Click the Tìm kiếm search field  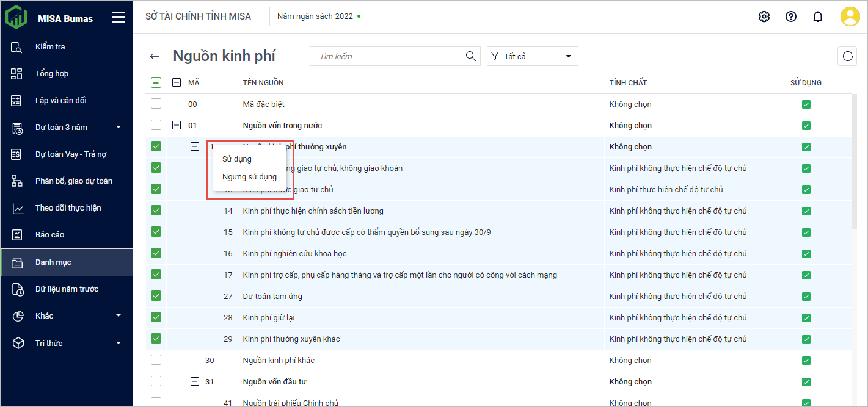(x=388, y=56)
